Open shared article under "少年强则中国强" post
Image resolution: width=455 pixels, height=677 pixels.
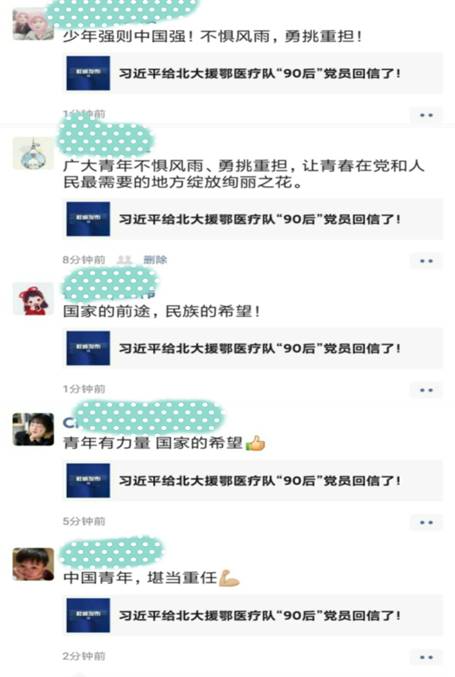tap(254, 73)
